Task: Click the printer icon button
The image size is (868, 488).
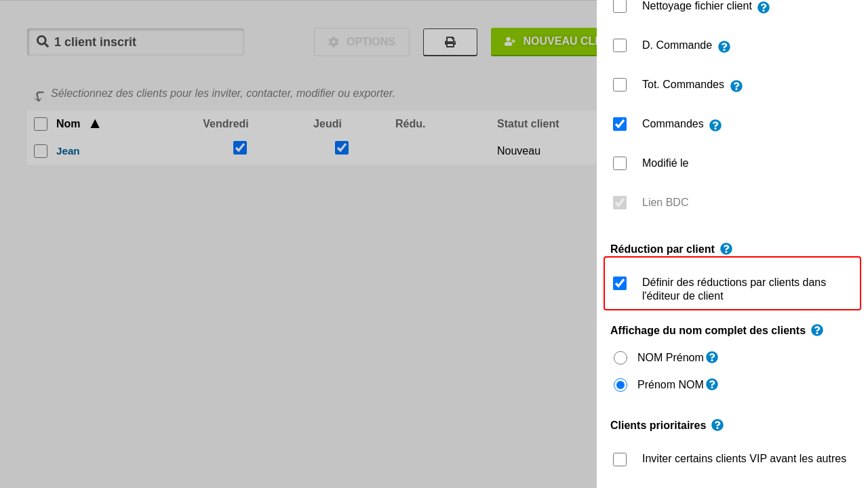Action: 450,42
